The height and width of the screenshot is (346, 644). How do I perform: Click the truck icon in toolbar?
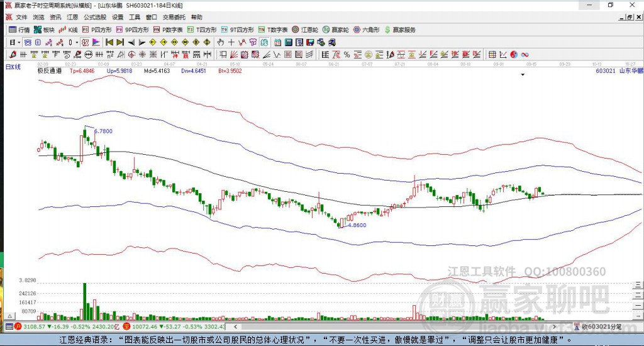pyautogui.click(x=332, y=42)
